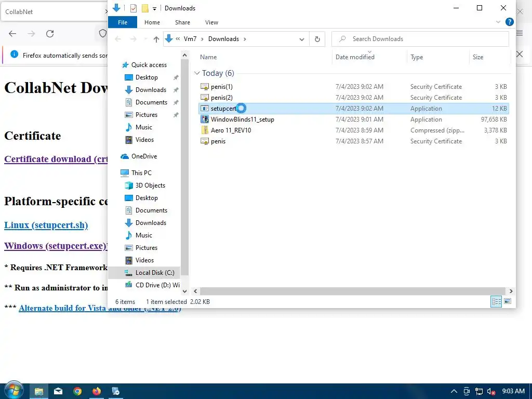Viewport: 532px width, 399px height.
Task: Select the WindowBlinds11_setup installer
Action: (353, 119)
